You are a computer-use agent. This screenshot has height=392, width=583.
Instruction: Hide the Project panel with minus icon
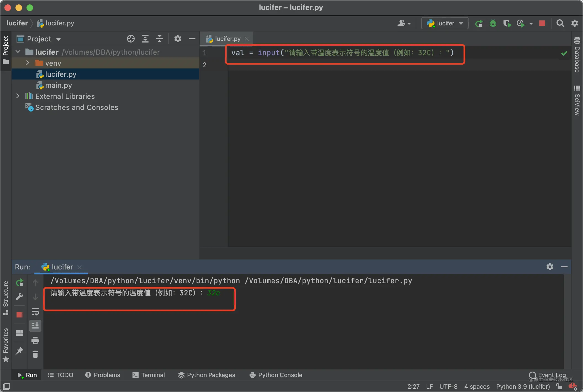(x=192, y=39)
